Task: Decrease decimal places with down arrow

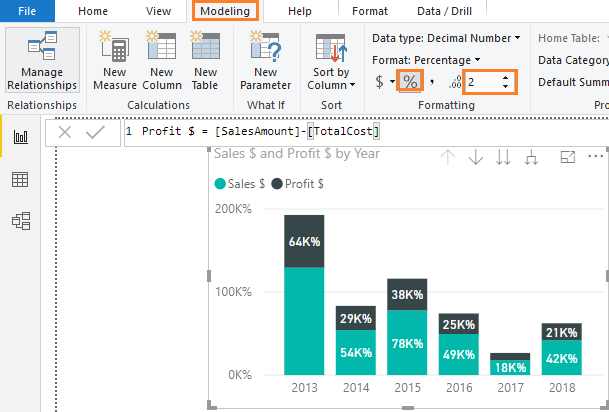Action: [x=505, y=86]
